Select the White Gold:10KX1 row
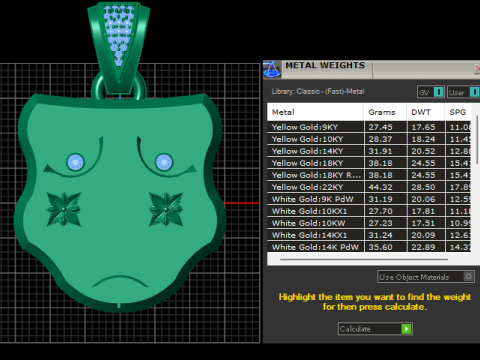Viewport: 480px width, 360px height. point(369,211)
